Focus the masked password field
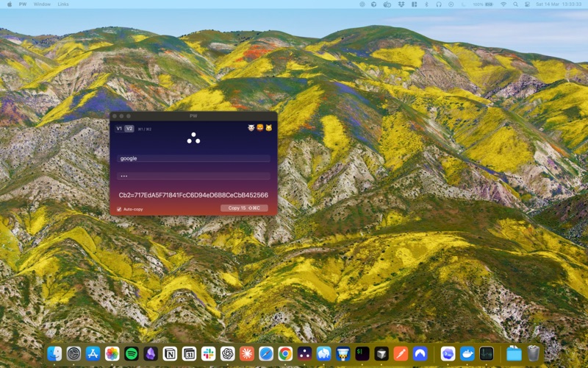This screenshot has height=368, width=588. (x=193, y=176)
